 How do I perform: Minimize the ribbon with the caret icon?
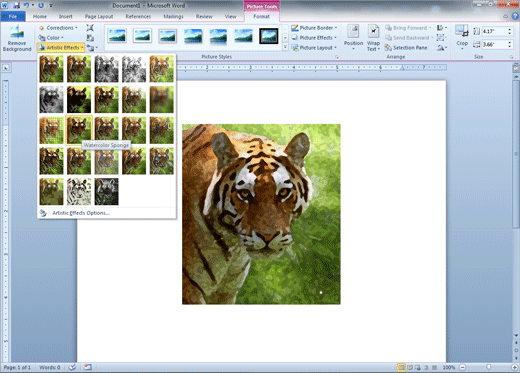[506, 16]
